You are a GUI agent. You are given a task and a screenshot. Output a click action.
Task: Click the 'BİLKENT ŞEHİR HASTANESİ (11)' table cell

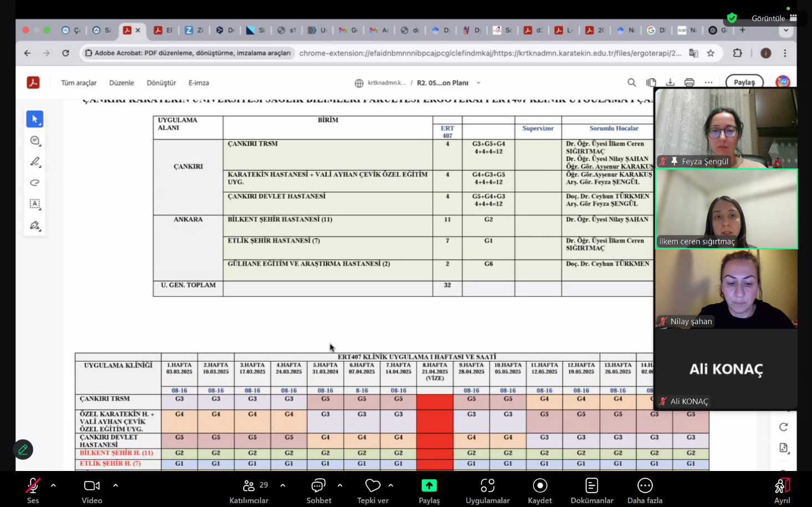tap(328, 226)
